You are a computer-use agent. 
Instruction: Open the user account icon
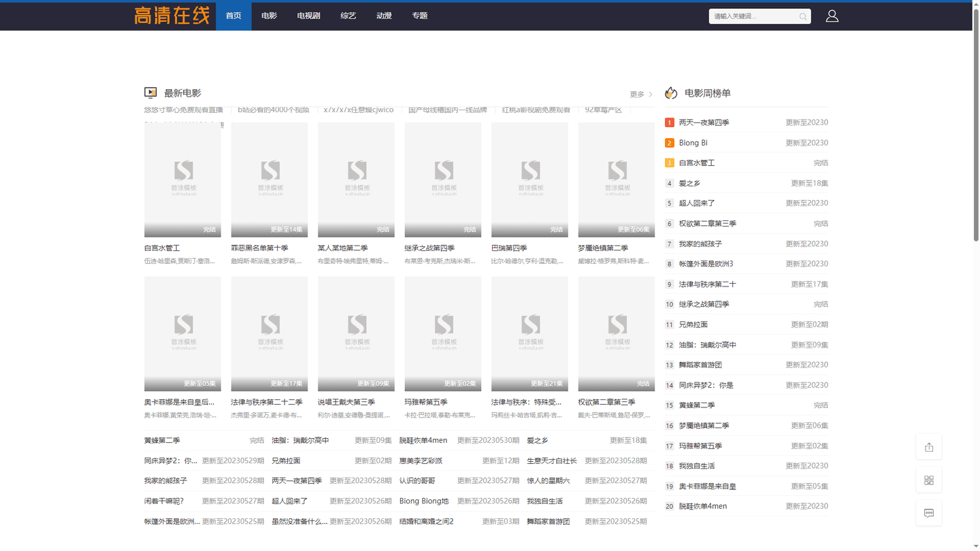pos(832,16)
